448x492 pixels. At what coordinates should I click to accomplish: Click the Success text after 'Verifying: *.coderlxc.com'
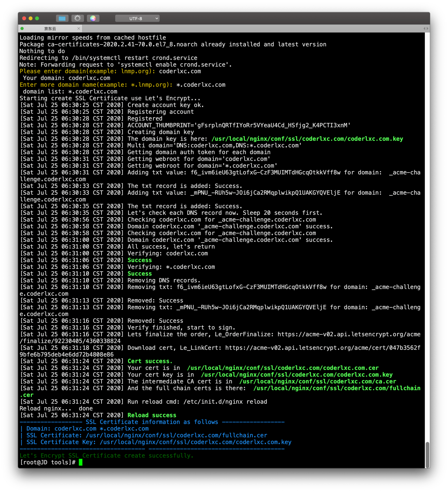pos(139,274)
